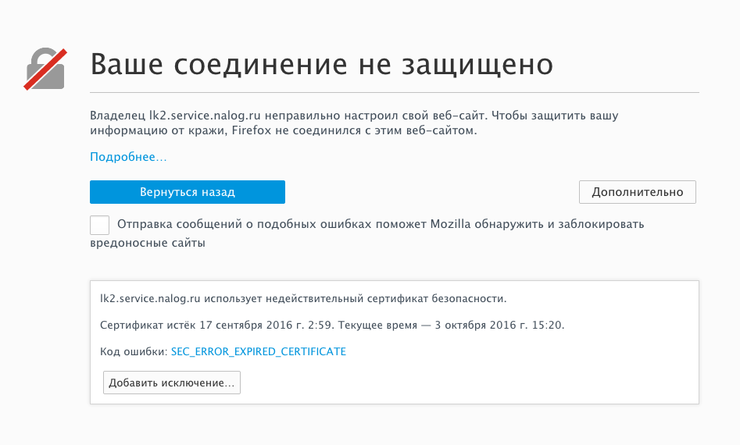The image size is (740, 445).
Task: Click the Отправка сообщений о подобных ошибках label
Action: [x=367, y=233]
